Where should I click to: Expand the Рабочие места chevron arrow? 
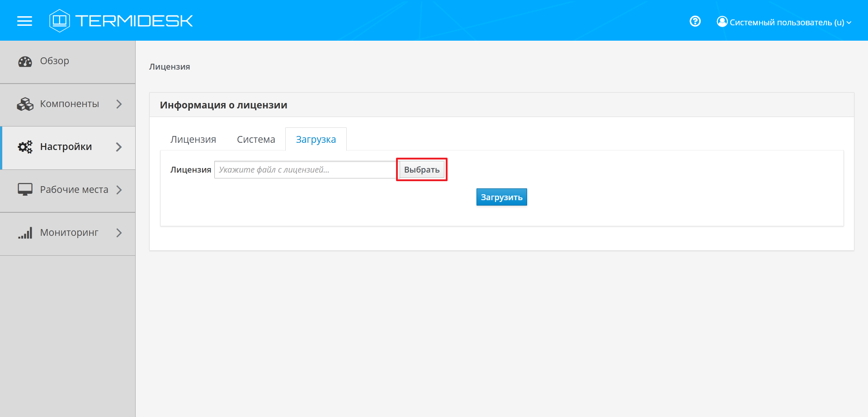119,190
